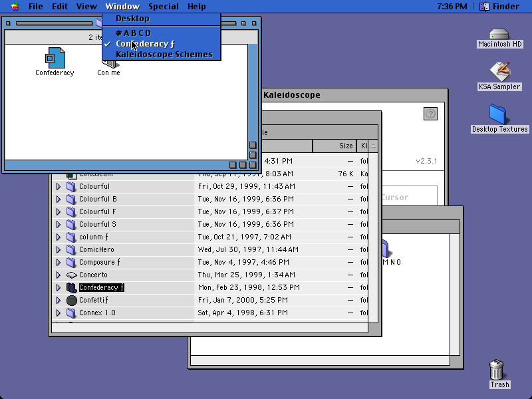Select the KSA Sampler desktop icon
Image resolution: width=532 pixels, height=399 pixels.
(499, 72)
